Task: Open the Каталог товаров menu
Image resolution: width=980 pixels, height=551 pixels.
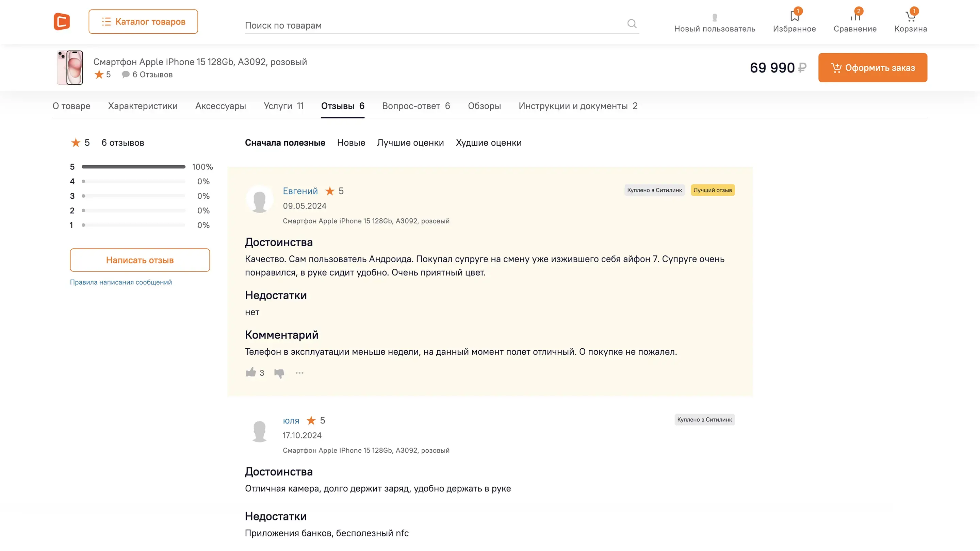Action: coord(143,22)
